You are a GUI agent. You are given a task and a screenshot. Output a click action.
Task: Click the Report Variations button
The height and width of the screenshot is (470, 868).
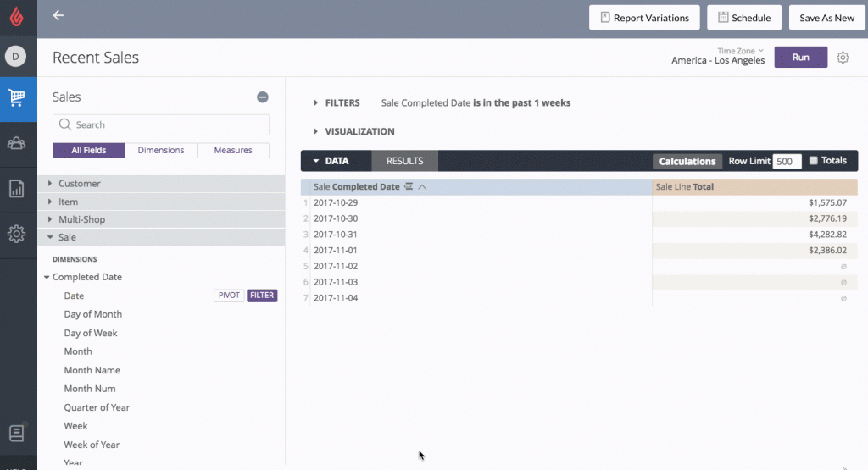point(644,18)
